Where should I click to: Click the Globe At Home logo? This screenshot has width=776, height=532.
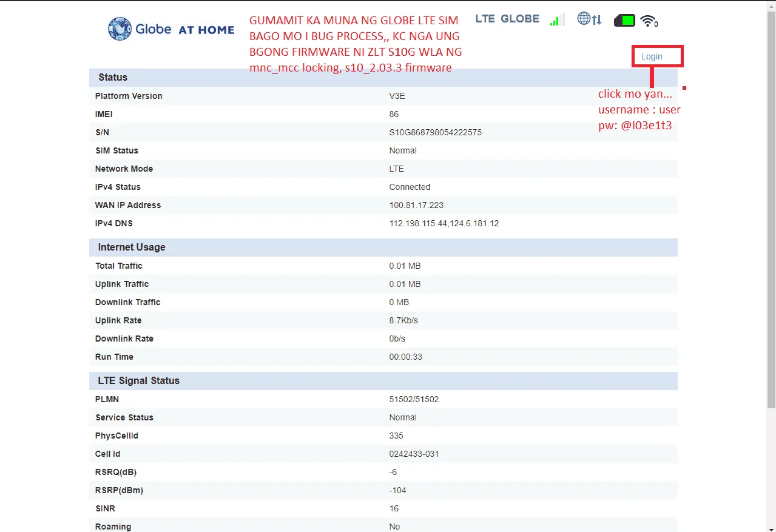coord(171,29)
